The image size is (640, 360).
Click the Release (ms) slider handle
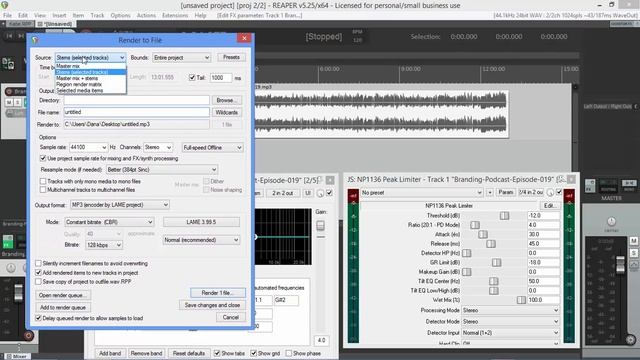[491, 244]
